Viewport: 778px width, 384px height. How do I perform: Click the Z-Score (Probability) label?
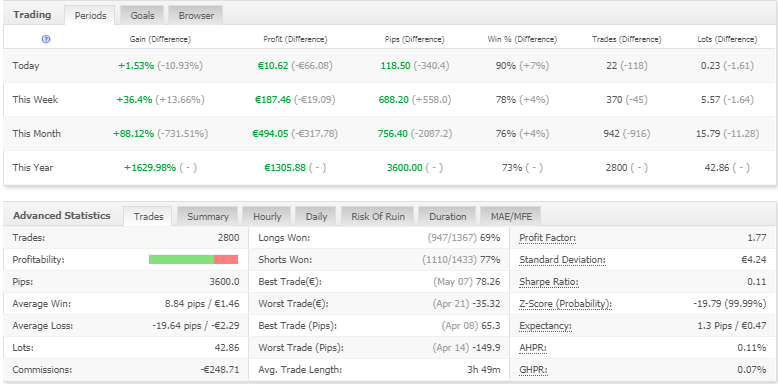[566, 304]
